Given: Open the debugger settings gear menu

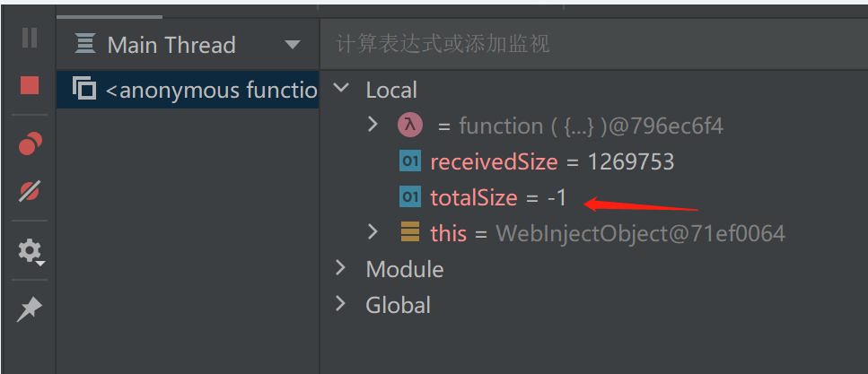Looking at the screenshot, I should 30,250.
